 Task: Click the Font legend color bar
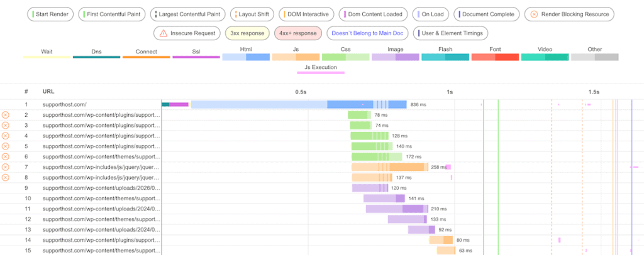tap(496, 57)
